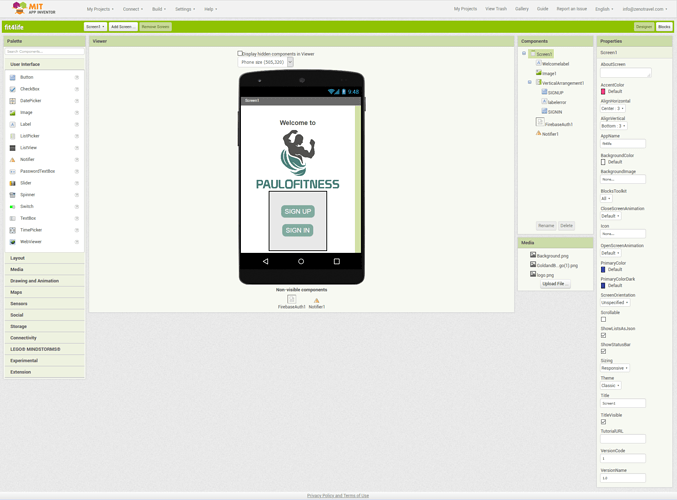Select the ListView palette icon
This screenshot has height=500, width=677.
(x=13, y=148)
